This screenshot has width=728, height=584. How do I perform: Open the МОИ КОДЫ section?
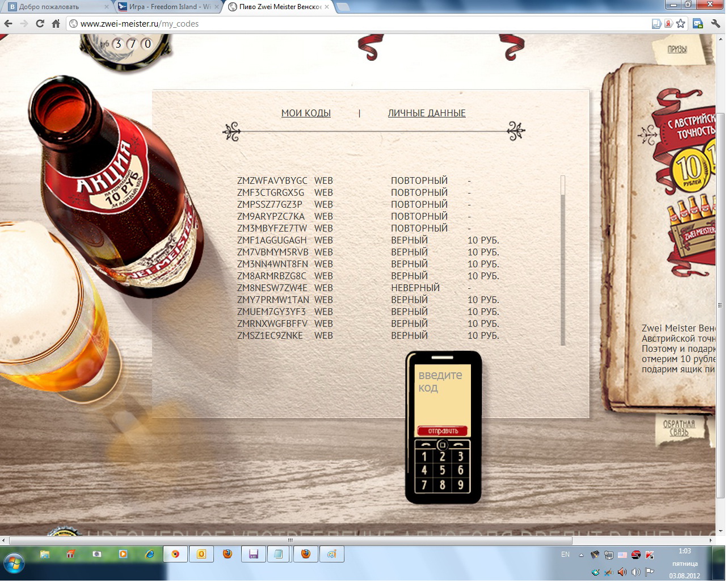306,114
